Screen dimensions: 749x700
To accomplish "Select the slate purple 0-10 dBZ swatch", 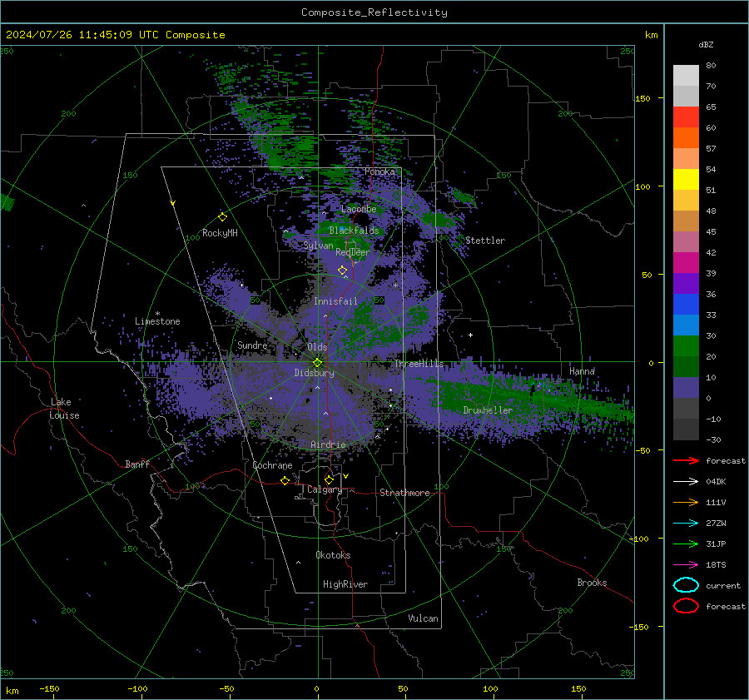I will coord(686,388).
